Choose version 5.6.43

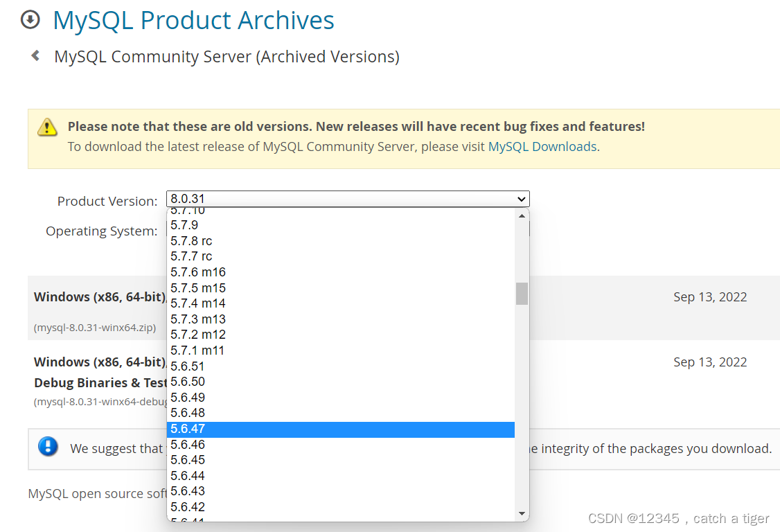(341, 491)
